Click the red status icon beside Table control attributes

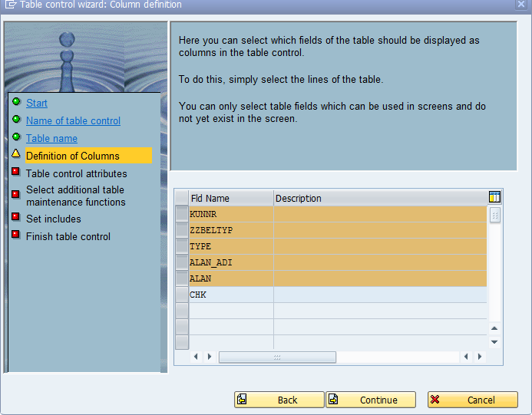[x=15, y=171]
